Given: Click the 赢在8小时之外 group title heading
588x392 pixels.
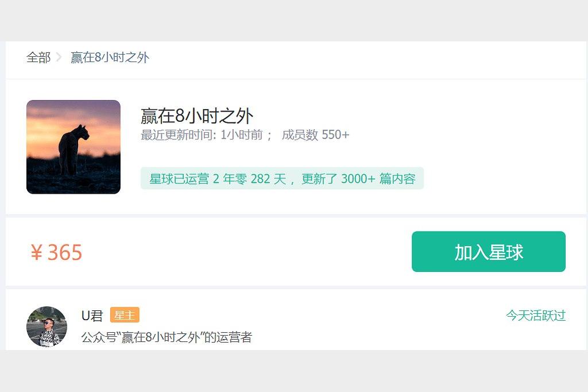Looking at the screenshot, I should [x=197, y=116].
